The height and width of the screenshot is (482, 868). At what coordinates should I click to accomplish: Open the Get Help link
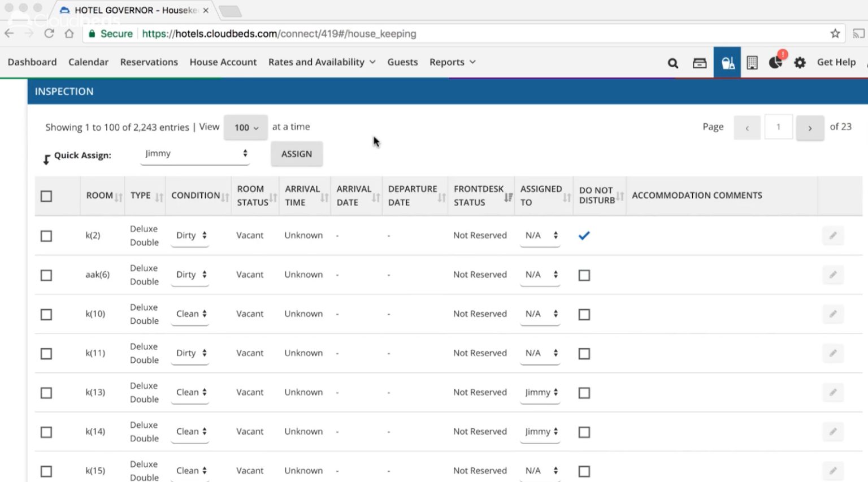click(x=836, y=62)
